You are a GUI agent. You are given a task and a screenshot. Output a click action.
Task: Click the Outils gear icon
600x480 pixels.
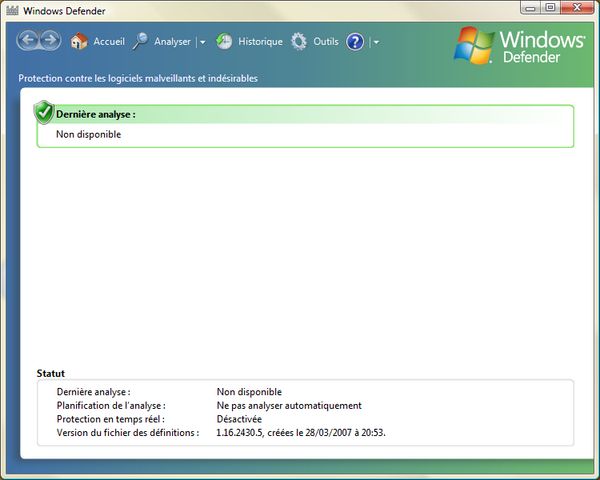pyautogui.click(x=299, y=42)
